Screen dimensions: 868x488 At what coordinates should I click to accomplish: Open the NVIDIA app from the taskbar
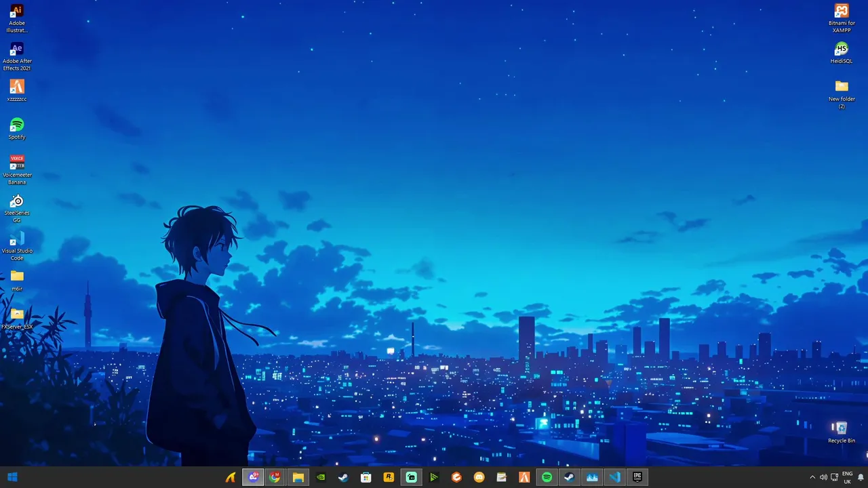coord(321,477)
